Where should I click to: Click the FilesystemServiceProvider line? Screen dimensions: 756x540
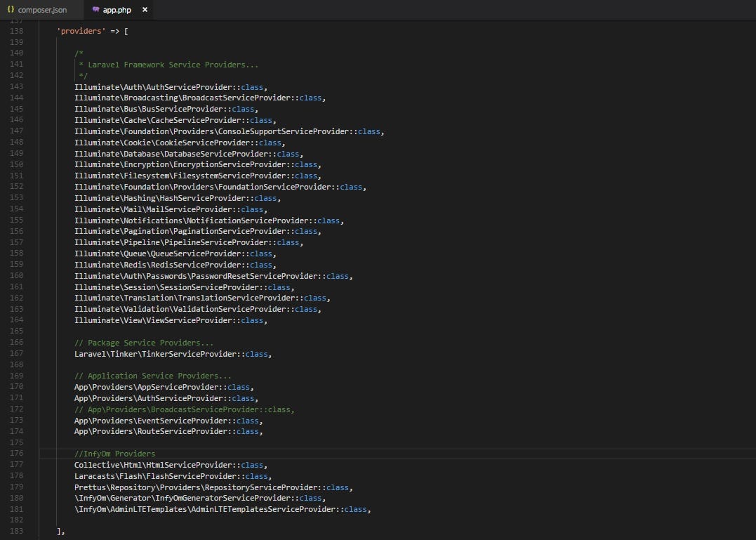(x=198, y=176)
